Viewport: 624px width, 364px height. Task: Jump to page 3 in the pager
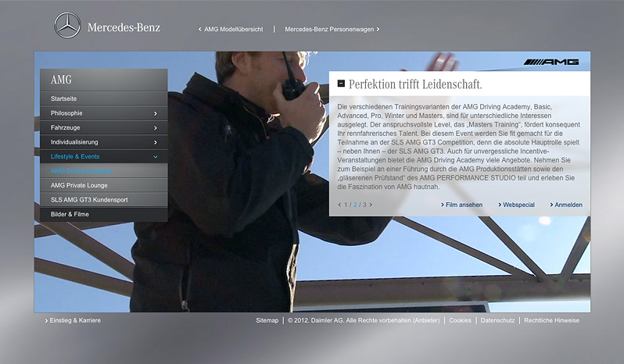(x=364, y=205)
